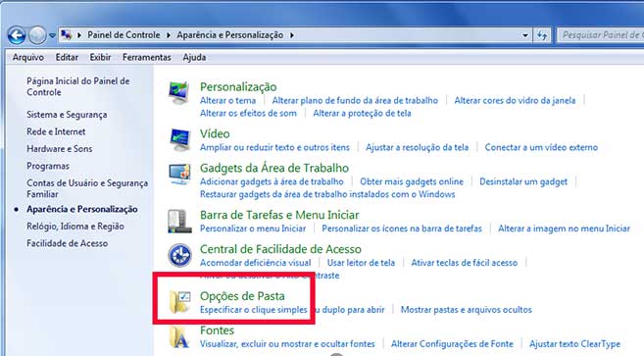644x356 pixels.
Task: Click Personalizar o menu Iniciar
Action: click(253, 229)
